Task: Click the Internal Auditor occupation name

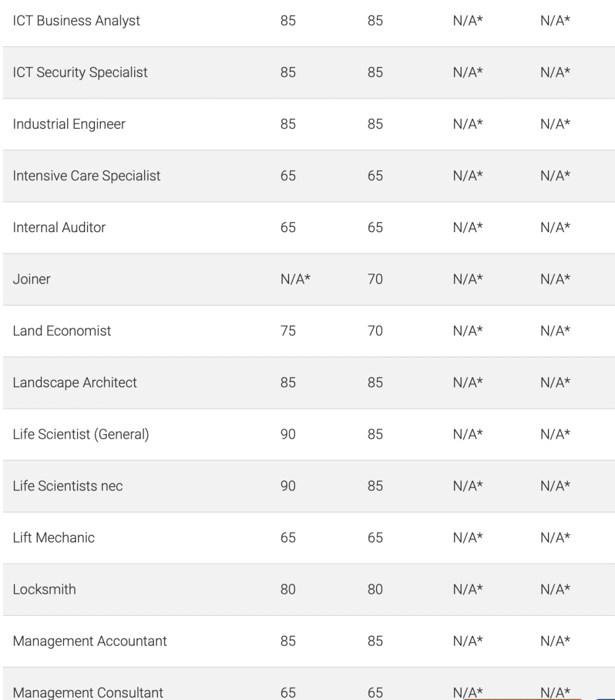Action: 59,228
